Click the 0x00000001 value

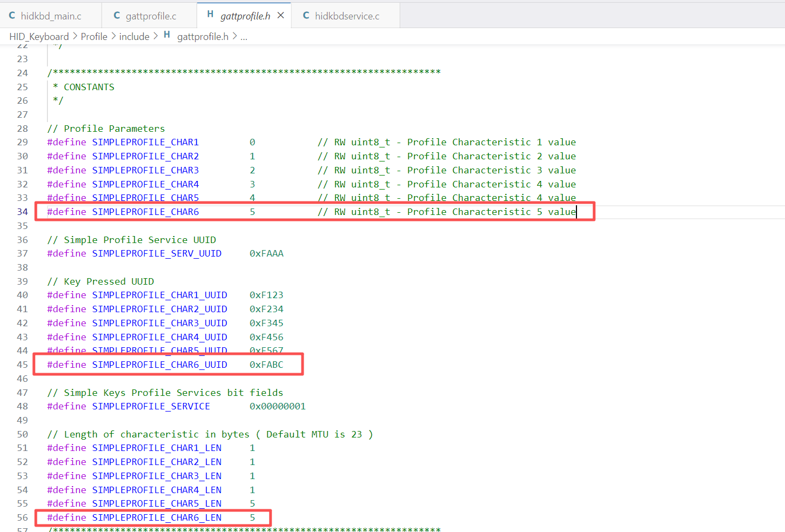point(278,406)
